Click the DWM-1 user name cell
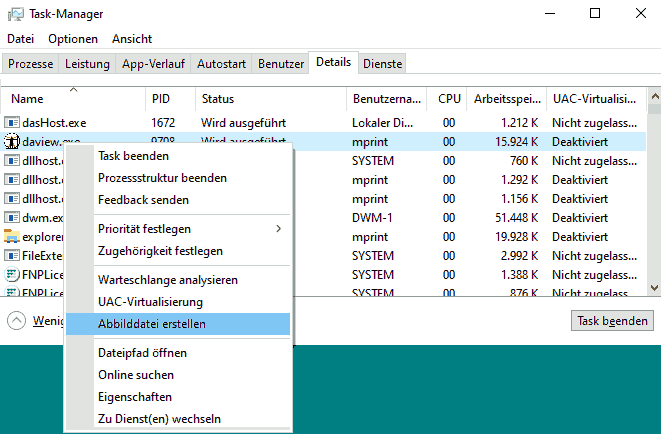The width and height of the screenshot is (661, 434). 372,217
